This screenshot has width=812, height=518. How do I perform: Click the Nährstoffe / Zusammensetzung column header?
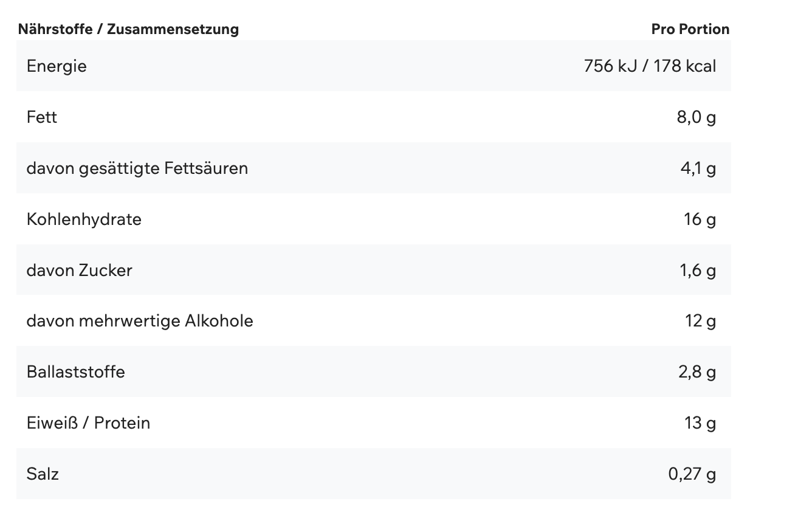click(128, 29)
